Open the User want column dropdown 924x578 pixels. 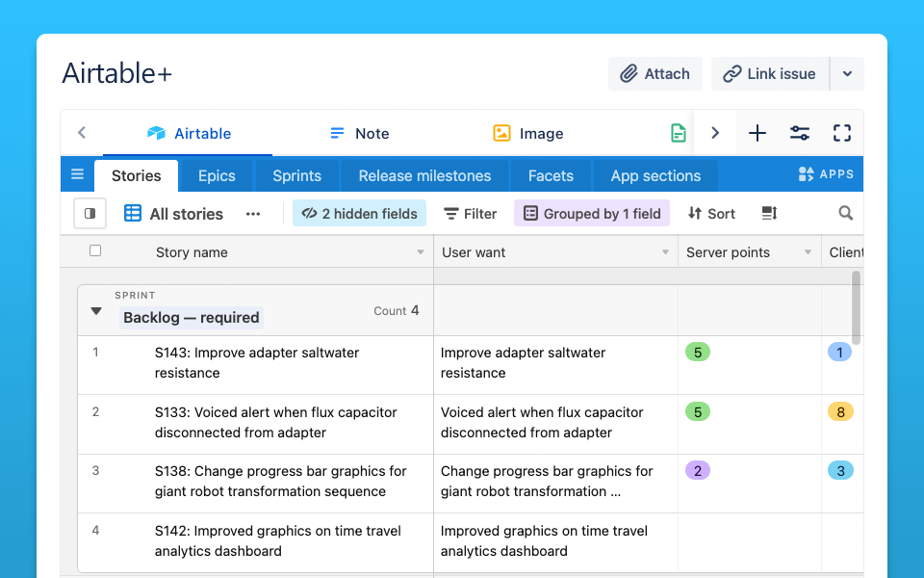tap(665, 252)
